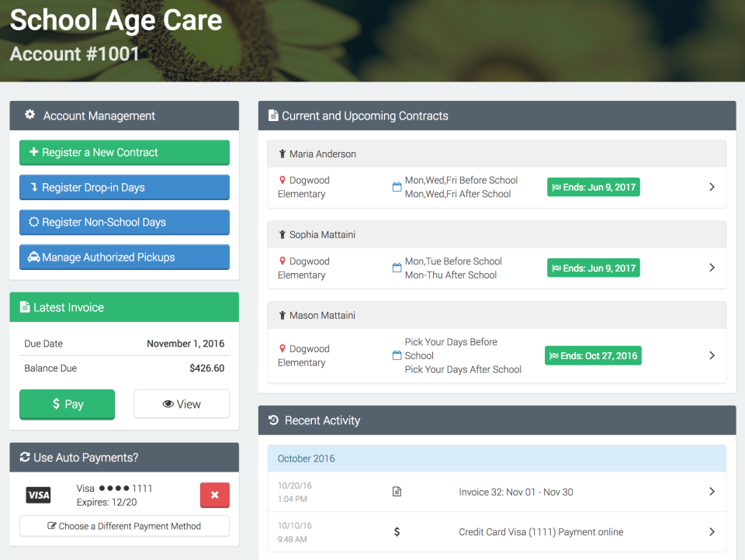The height and width of the screenshot is (560, 745).
Task: Remove the Visa auto payment card
Action: 215,495
